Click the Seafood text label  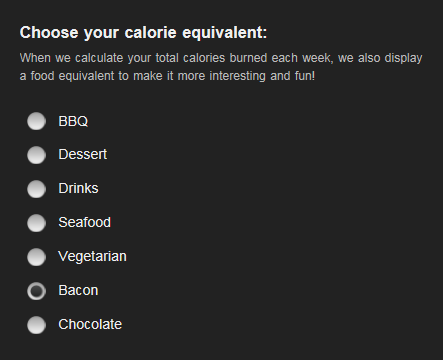[x=85, y=222]
